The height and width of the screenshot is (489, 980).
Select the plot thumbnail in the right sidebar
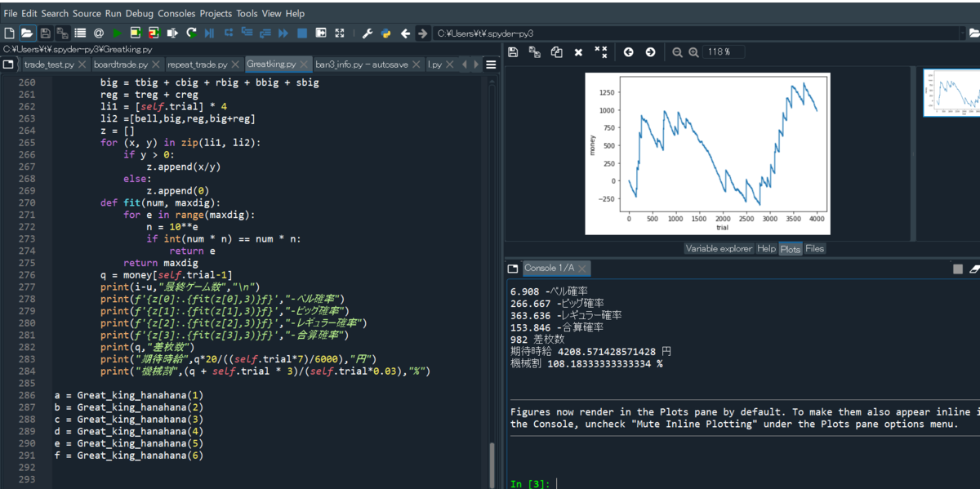point(952,92)
